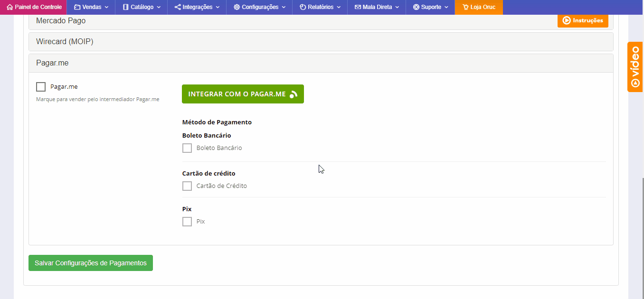This screenshot has width=644, height=299.
Task: Enable the Pagar.me intermediary checkbox
Action: (41, 87)
